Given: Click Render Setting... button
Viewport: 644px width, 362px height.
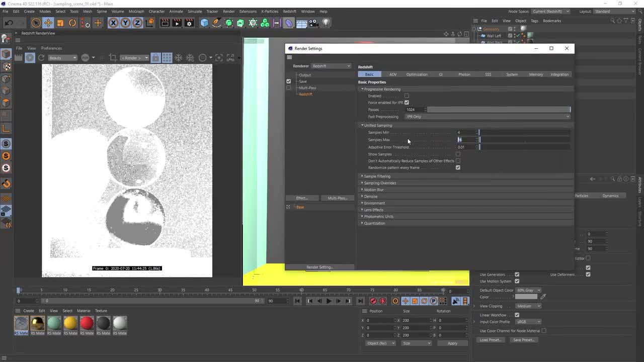Looking at the screenshot, I should pos(319,267).
